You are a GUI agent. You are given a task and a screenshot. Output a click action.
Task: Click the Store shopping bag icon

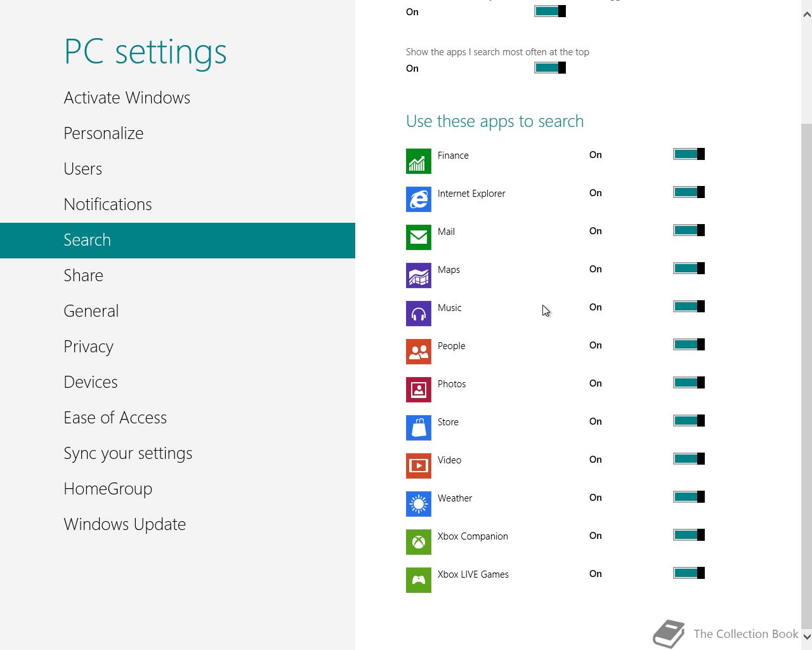pos(419,428)
